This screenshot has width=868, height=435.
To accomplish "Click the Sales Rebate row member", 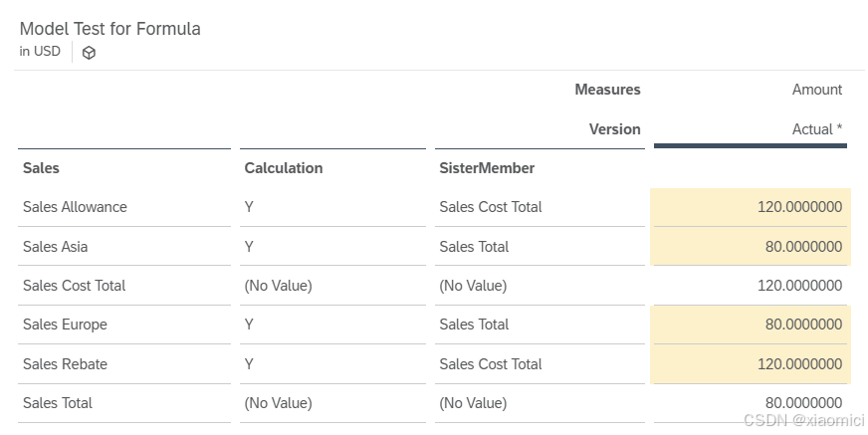I will pos(65,364).
